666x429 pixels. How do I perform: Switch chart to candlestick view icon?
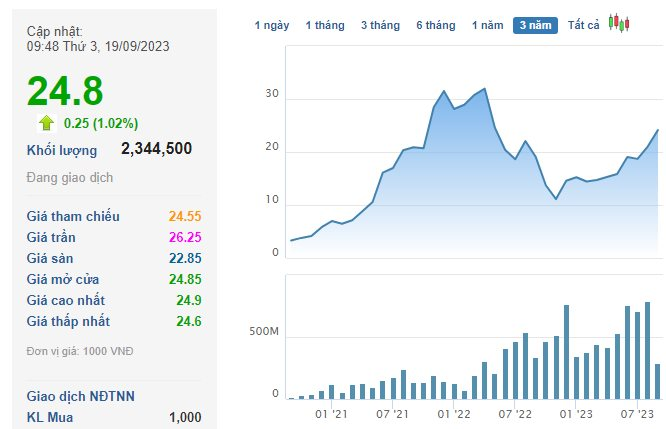tap(619, 24)
